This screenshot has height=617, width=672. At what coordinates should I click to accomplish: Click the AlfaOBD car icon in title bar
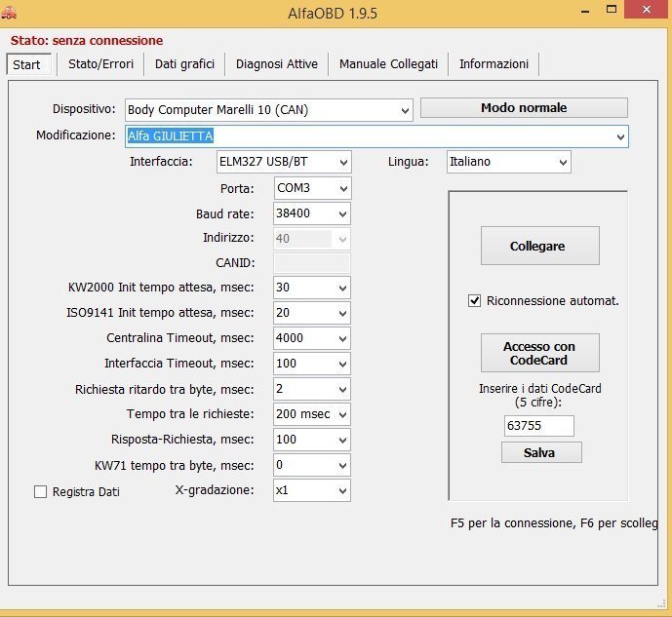(x=9, y=13)
